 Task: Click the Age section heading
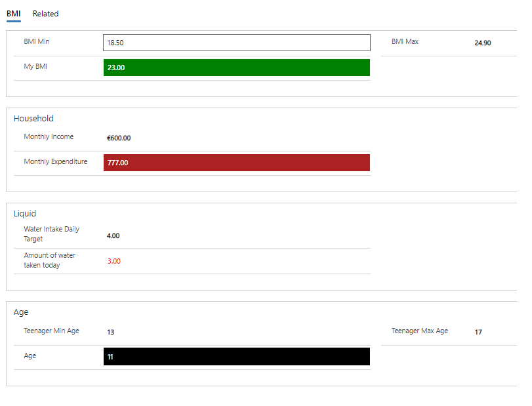tap(21, 312)
